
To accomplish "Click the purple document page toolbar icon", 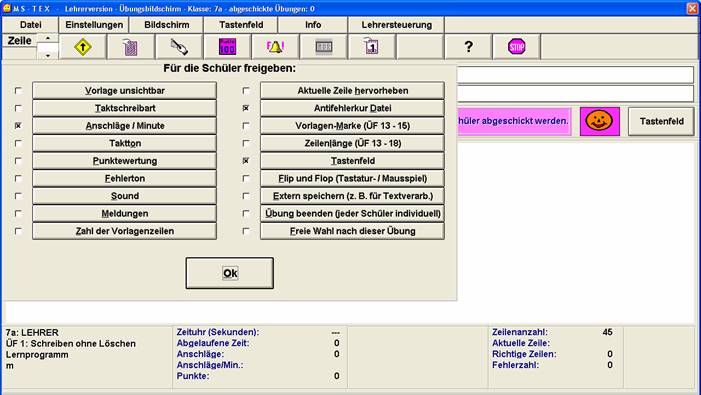I will click(131, 46).
